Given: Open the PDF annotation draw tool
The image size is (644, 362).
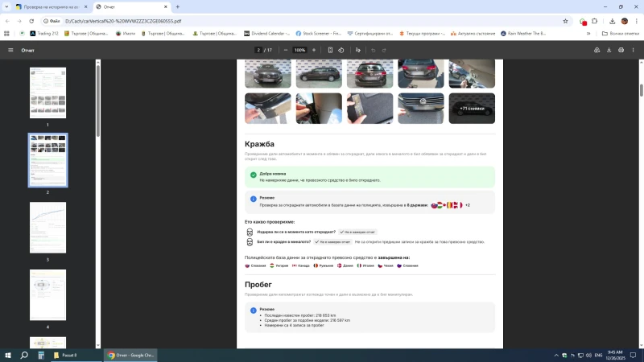Looking at the screenshot, I should pos(357,50).
